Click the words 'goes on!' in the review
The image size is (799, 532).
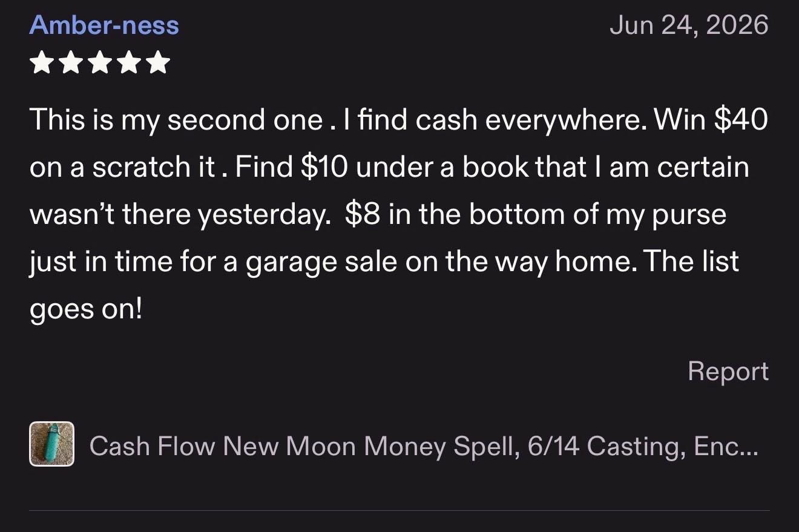click(86, 310)
